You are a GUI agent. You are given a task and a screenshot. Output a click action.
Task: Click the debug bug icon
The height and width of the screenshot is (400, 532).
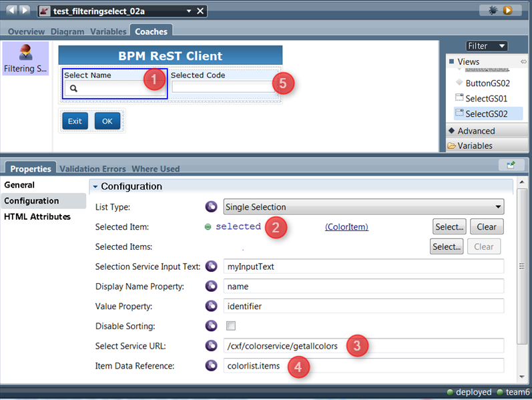tap(493, 10)
